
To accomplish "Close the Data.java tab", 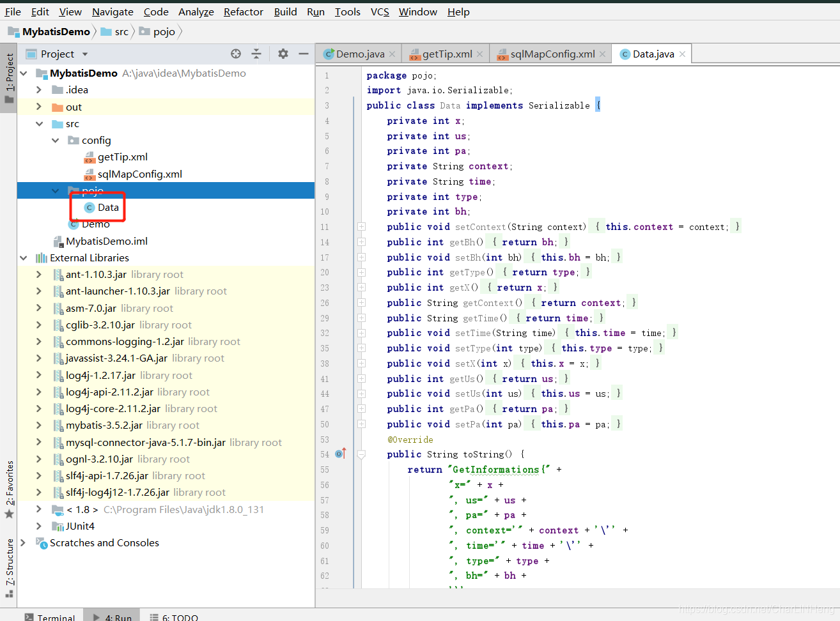I will point(682,54).
